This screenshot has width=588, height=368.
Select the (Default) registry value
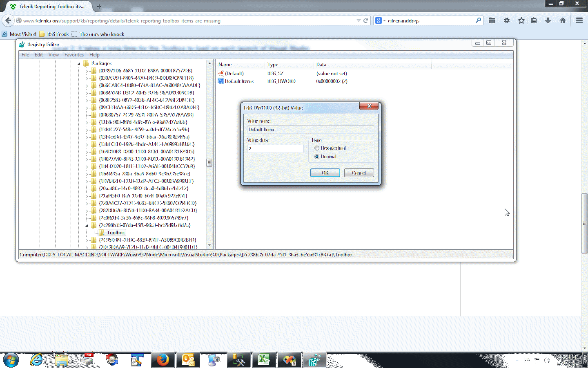coord(234,74)
